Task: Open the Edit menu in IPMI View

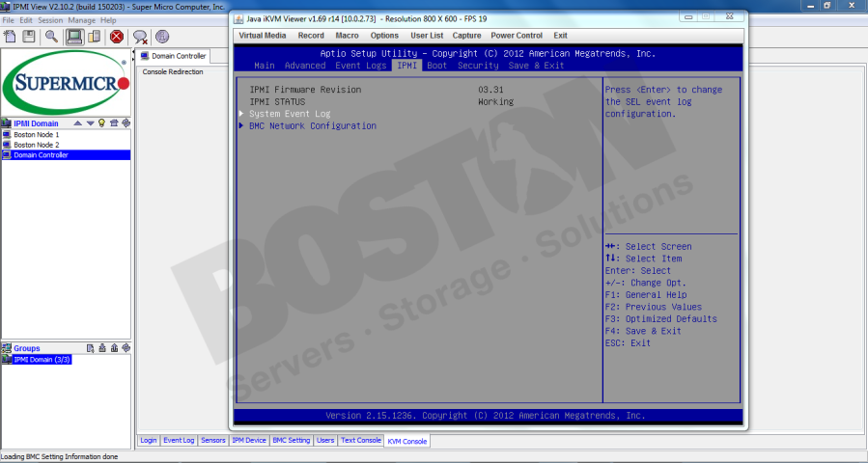Action: [x=26, y=20]
